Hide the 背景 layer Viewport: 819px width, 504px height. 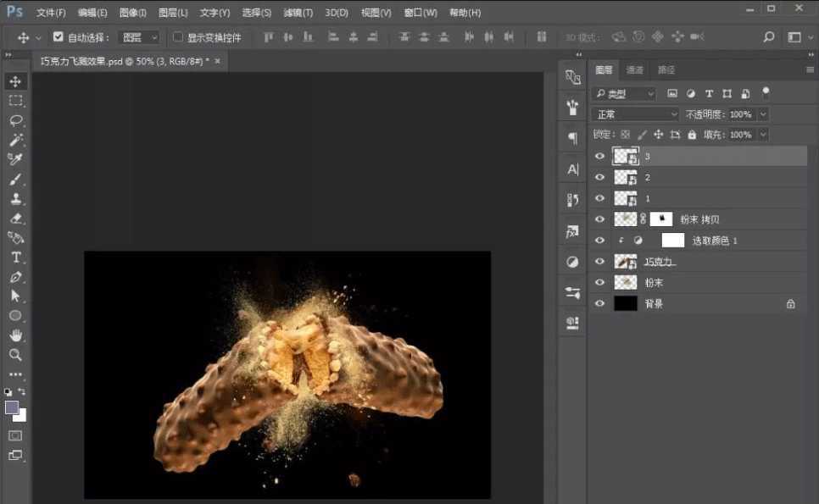[600, 303]
